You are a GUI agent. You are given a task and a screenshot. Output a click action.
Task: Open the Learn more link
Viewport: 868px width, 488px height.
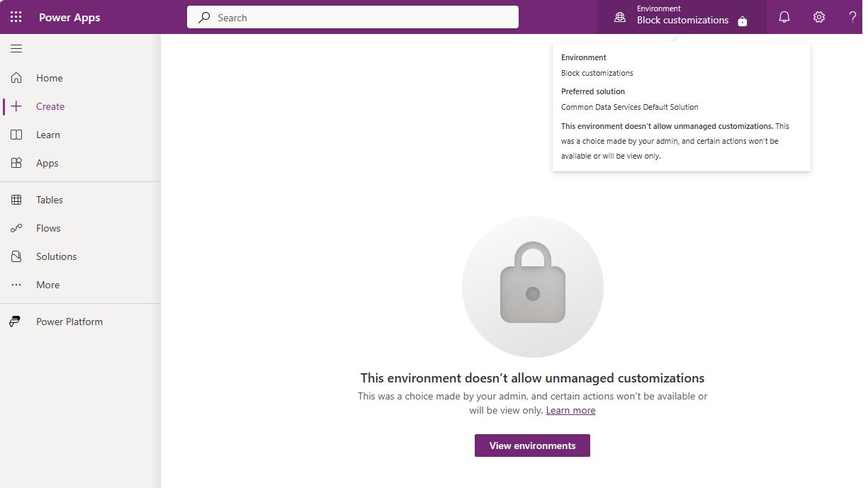[x=570, y=410]
